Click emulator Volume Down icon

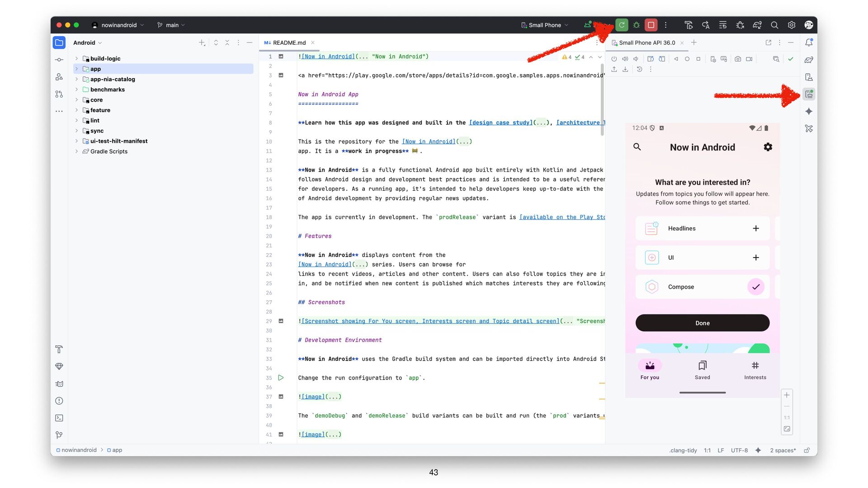[636, 59]
